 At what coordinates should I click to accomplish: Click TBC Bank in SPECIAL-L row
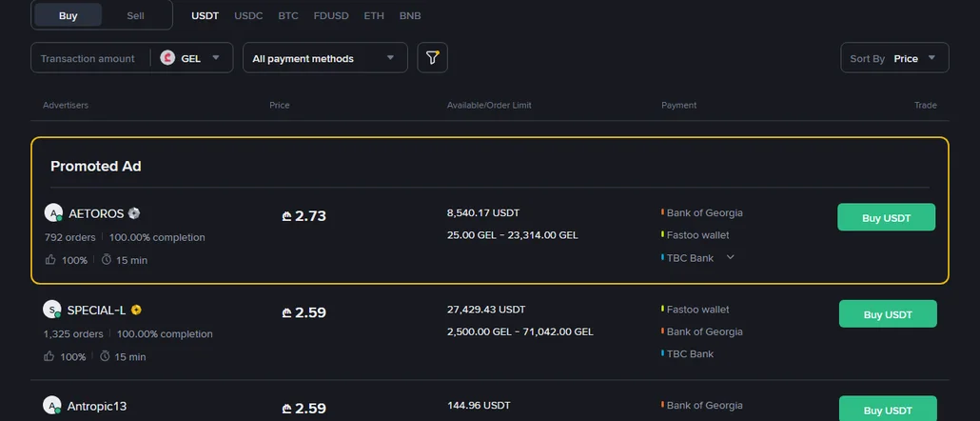[x=690, y=354]
